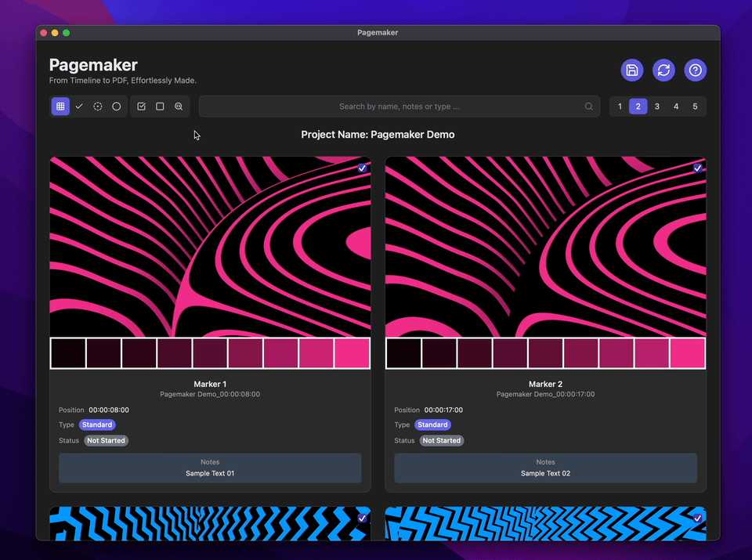This screenshot has height=560, width=752.
Task: Click the left blue zigzag thumbnail
Action: tap(210, 523)
